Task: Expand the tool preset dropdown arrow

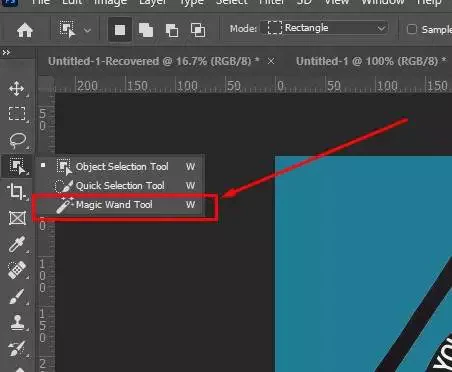Action: coord(87,31)
